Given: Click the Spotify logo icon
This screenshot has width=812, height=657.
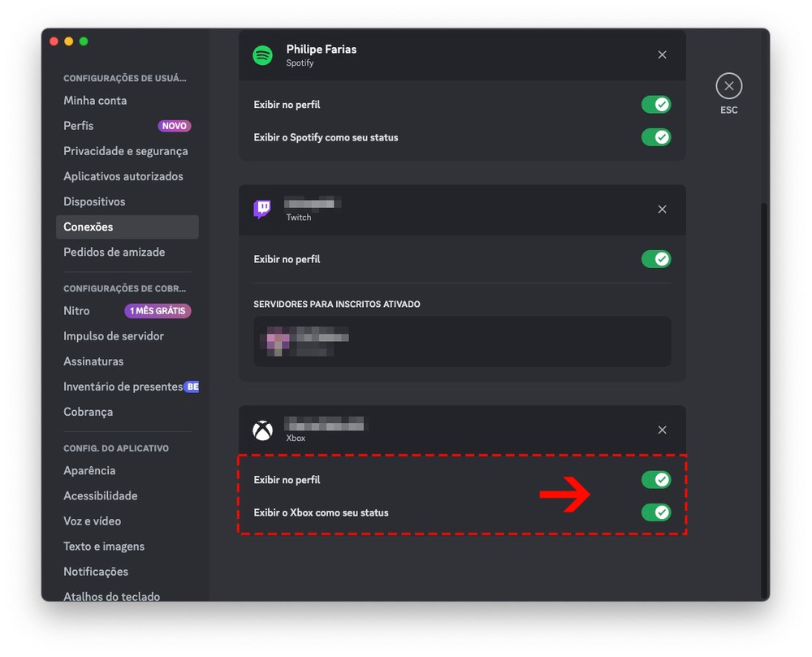Looking at the screenshot, I should click(262, 55).
